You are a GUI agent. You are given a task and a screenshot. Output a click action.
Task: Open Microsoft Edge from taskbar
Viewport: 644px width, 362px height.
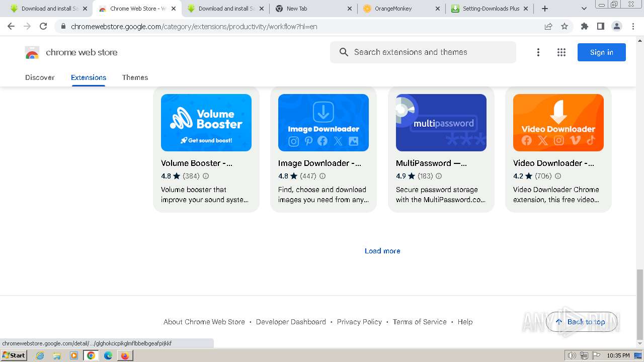coord(108,355)
